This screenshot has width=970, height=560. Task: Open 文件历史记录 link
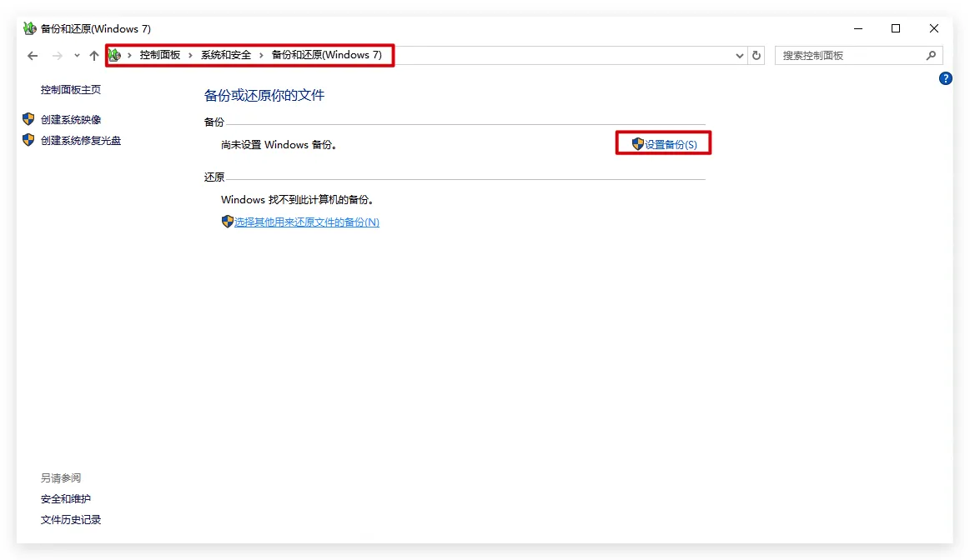tap(71, 520)
